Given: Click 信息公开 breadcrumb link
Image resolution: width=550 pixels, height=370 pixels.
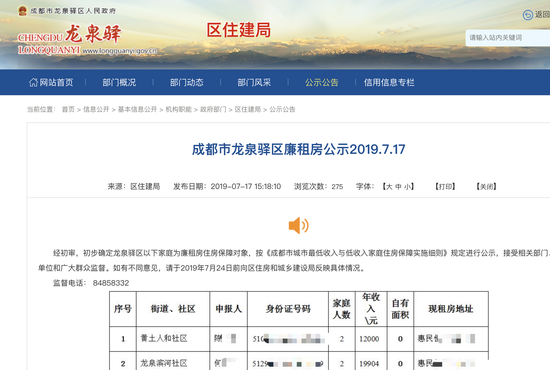Looking at the screenshot, I should point(96,109).
